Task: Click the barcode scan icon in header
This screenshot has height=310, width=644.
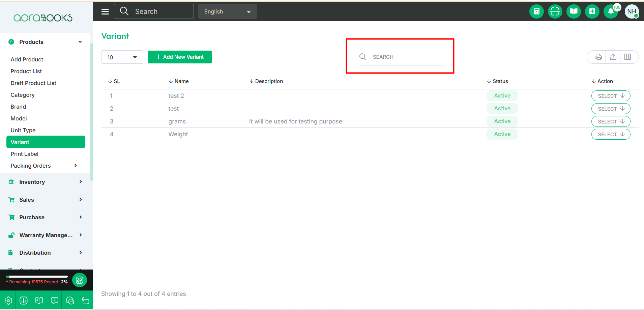Action: [x=555, y=11]
